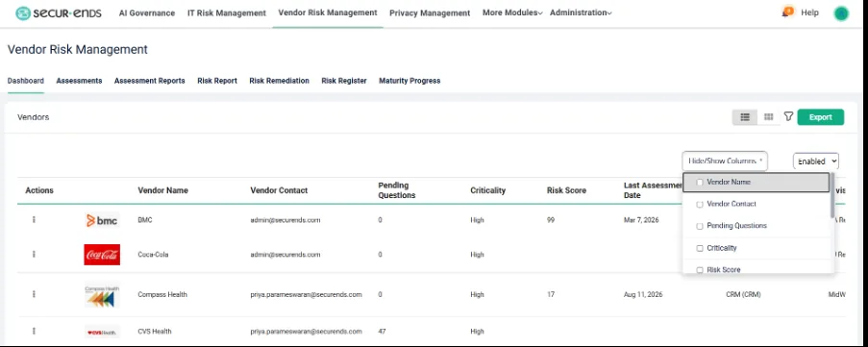Click the column dropdown list scrollbar

tap(832, 195)
